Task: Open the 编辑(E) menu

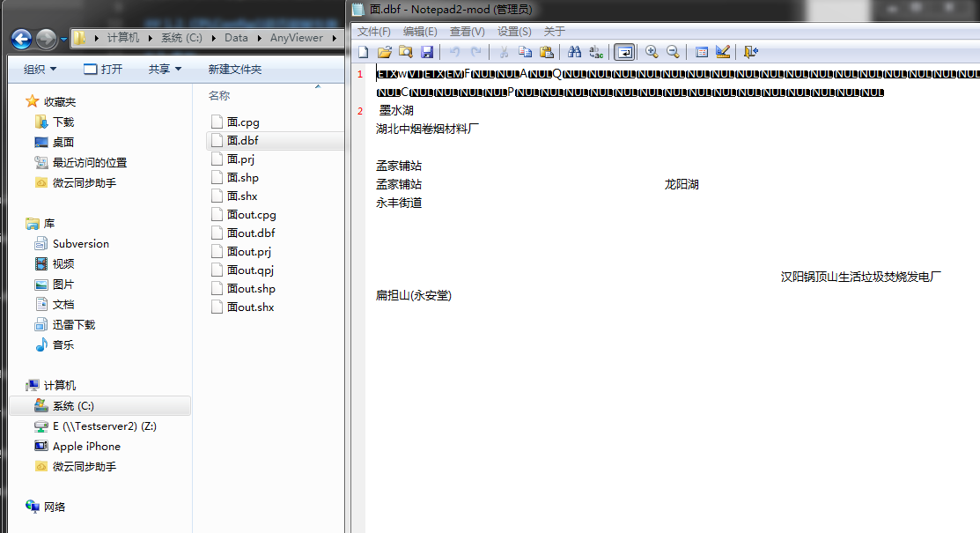Action: pos(420,32)
